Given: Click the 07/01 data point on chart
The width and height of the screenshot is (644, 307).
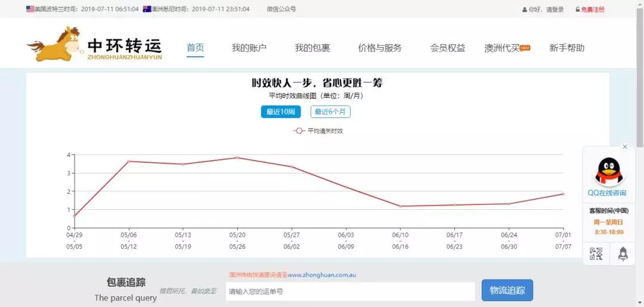Looking at the screenshot, I should click(x=563, y=194).
